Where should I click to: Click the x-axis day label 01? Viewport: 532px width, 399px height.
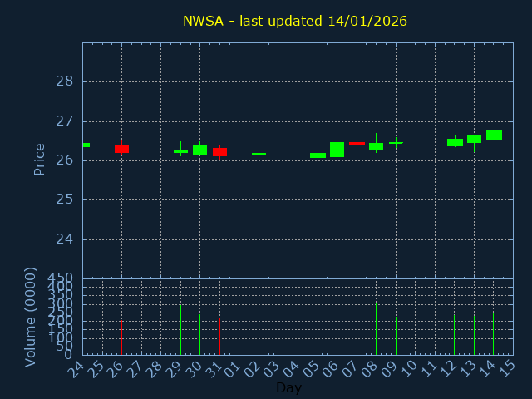pyautogui.click(x=233, y=369)
